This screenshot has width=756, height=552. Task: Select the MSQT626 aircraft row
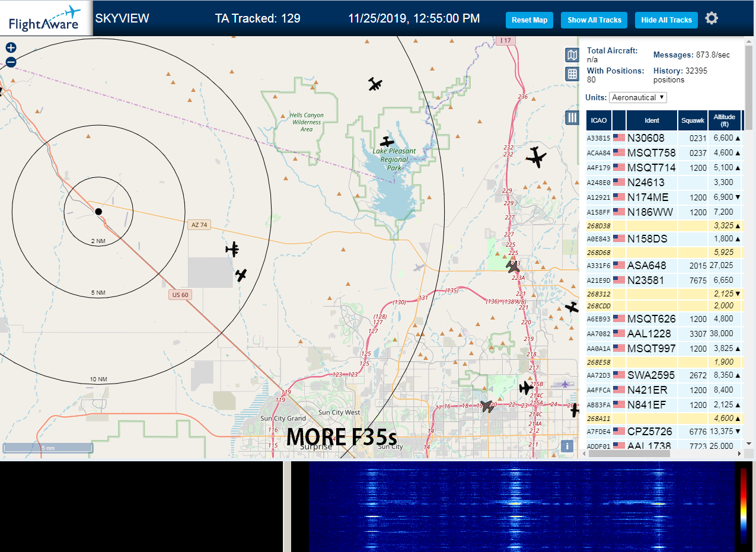tap(664, 318)
